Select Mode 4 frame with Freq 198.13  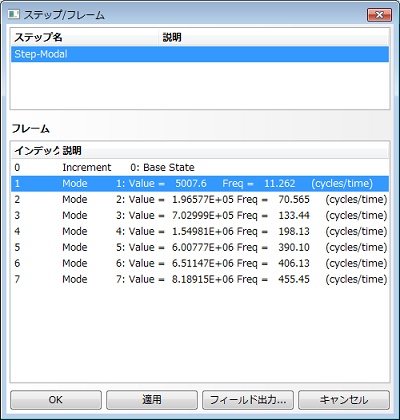[x=200, y=231]
